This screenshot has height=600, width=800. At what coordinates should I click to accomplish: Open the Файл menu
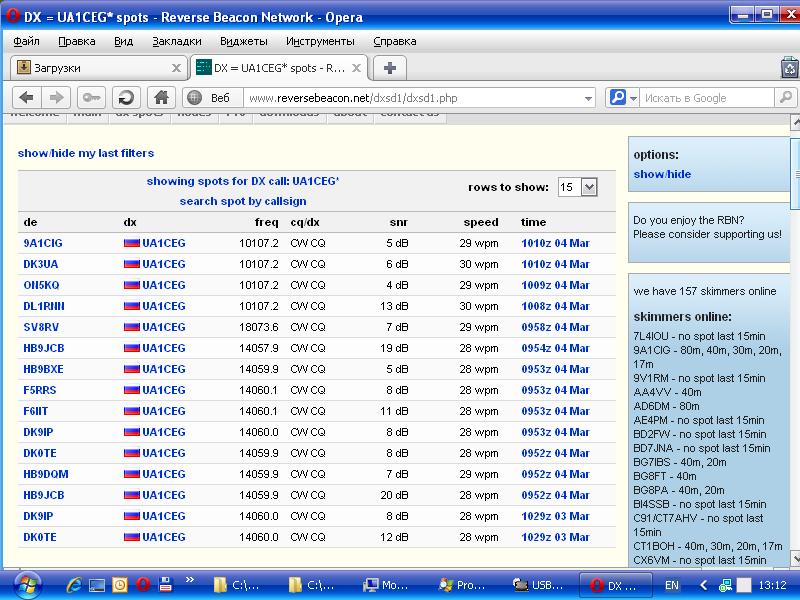[26, 41]
